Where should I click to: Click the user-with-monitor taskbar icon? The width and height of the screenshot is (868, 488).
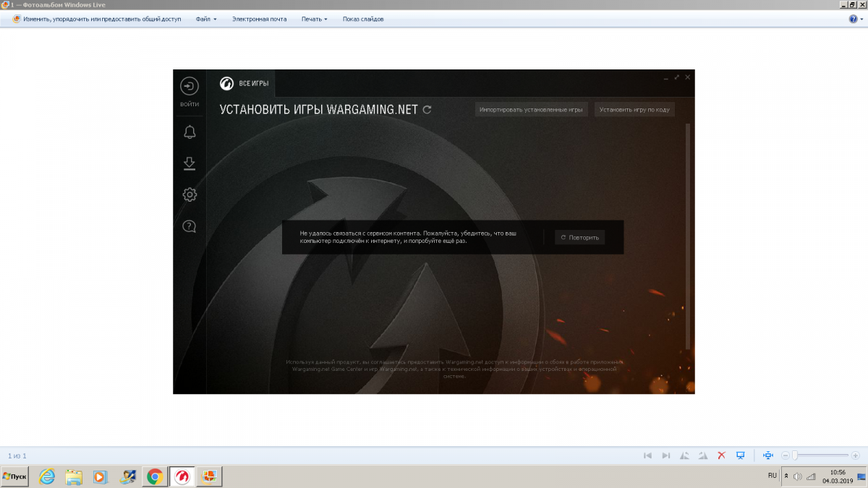(127, 476)
